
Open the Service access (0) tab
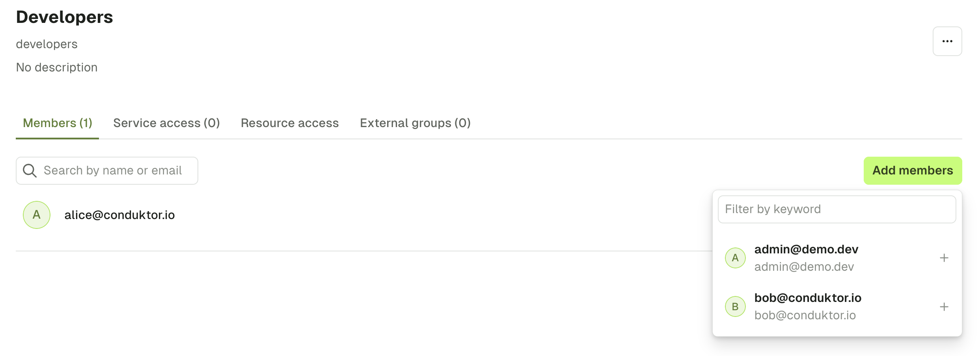click(166, 123)
